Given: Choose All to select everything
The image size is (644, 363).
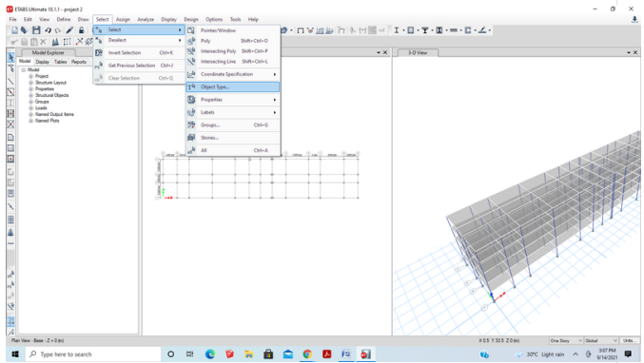Looking at the screenshot, I should 232,150.
